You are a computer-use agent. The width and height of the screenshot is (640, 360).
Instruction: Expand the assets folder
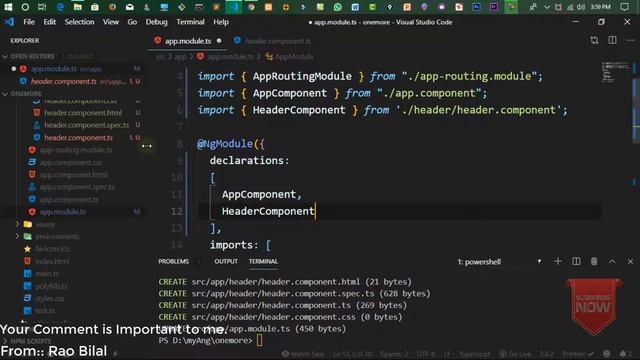click(x=45, y=224)
